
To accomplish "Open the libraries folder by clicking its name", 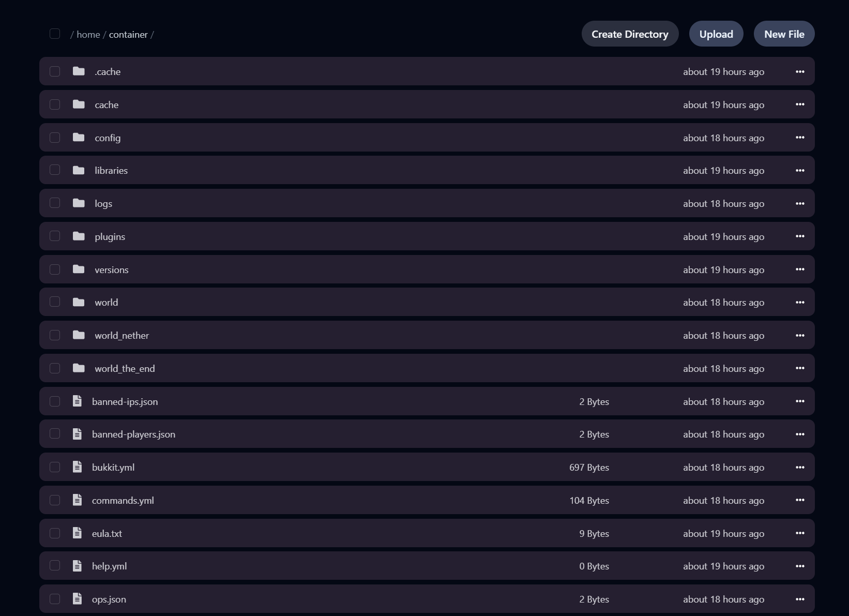I will 111,170.
